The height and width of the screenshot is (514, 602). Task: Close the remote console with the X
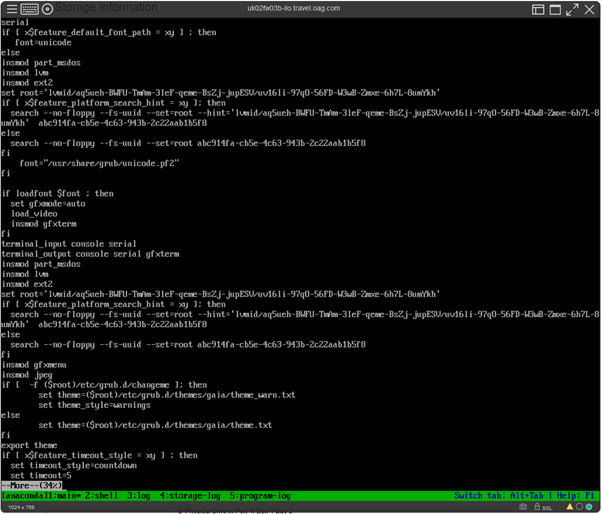pyautogui.click(x=593, y=9)
